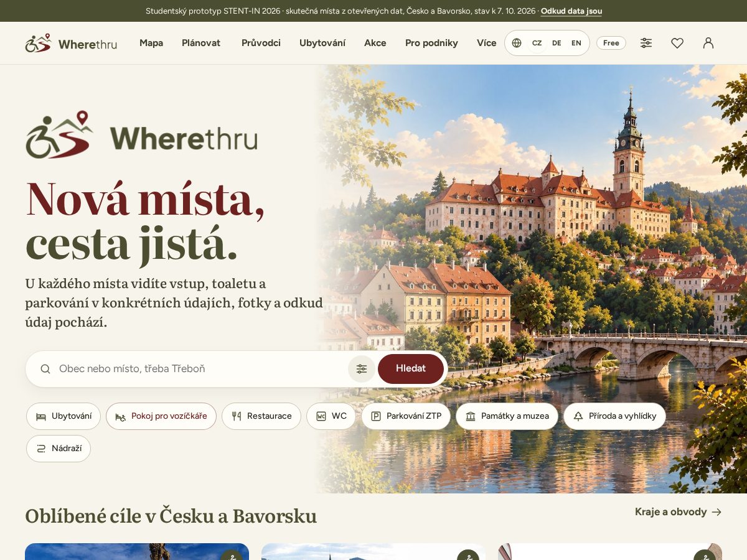Expand the Více menu
This screenshot has width=747, height=560.
[487, 43]
